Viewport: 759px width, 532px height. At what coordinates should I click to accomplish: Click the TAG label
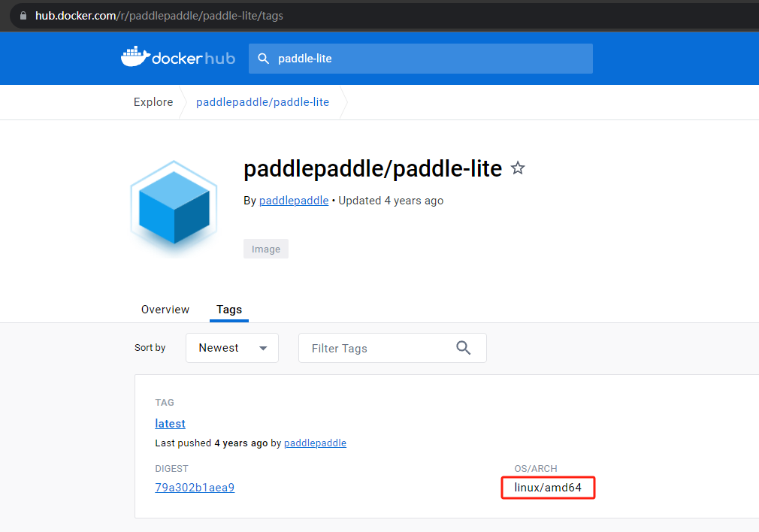coord(165,402)
